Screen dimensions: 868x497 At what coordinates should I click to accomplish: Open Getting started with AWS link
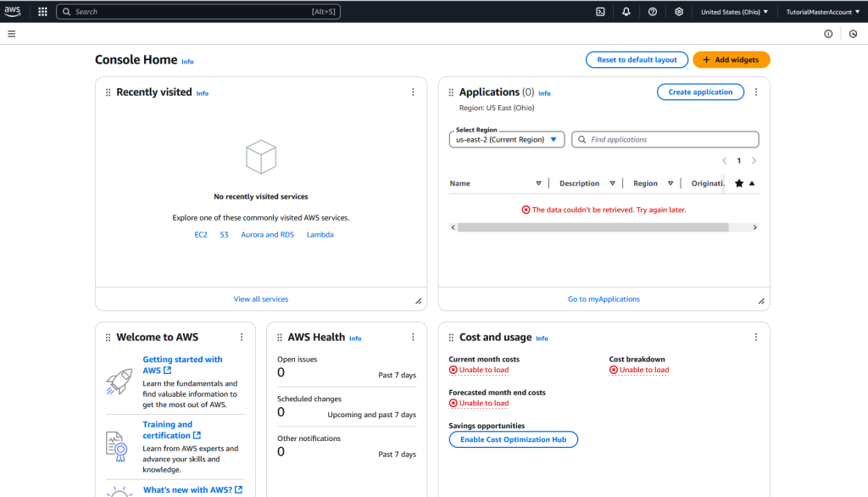183,365
